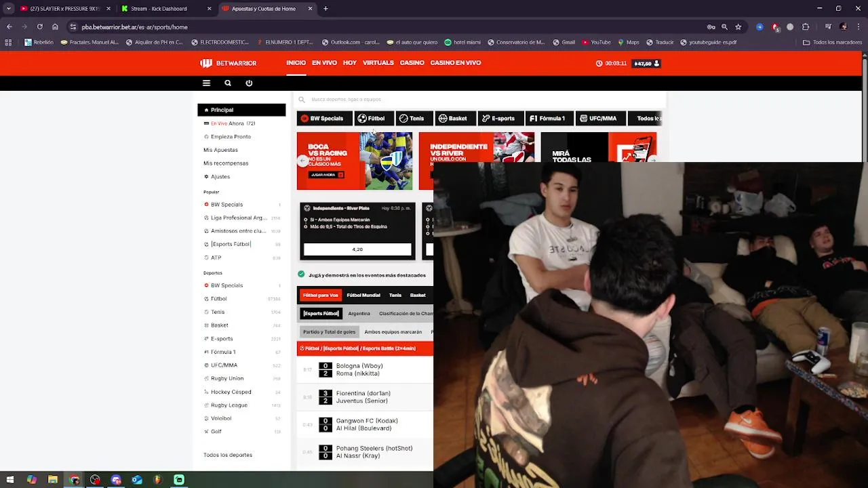Open the VIRTUALS navigation tab
This screenshot has width=868, height=488.
(378, 63)
